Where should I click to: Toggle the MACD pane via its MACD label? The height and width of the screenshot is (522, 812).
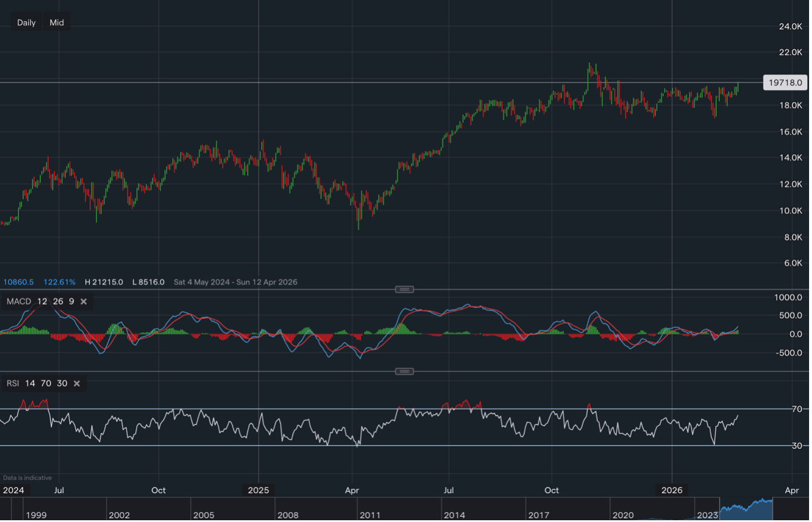(19, 301)
